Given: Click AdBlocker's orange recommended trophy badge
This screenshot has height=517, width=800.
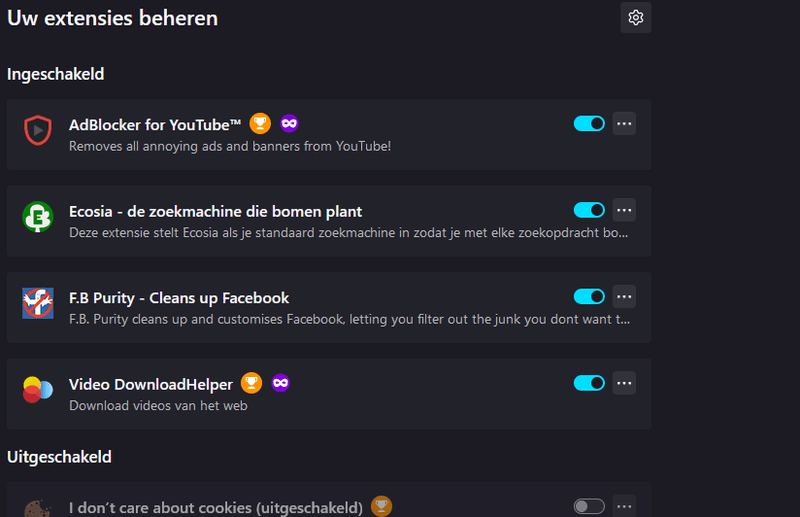Looking at the screenshot, I should click(x=260, y=124).
